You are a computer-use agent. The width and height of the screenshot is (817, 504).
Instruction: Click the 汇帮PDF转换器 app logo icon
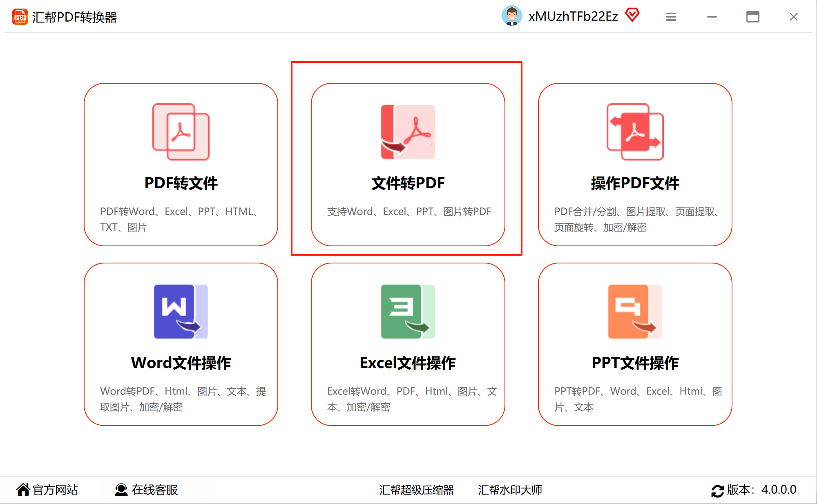pyautogui.click(x=20, y=17)
